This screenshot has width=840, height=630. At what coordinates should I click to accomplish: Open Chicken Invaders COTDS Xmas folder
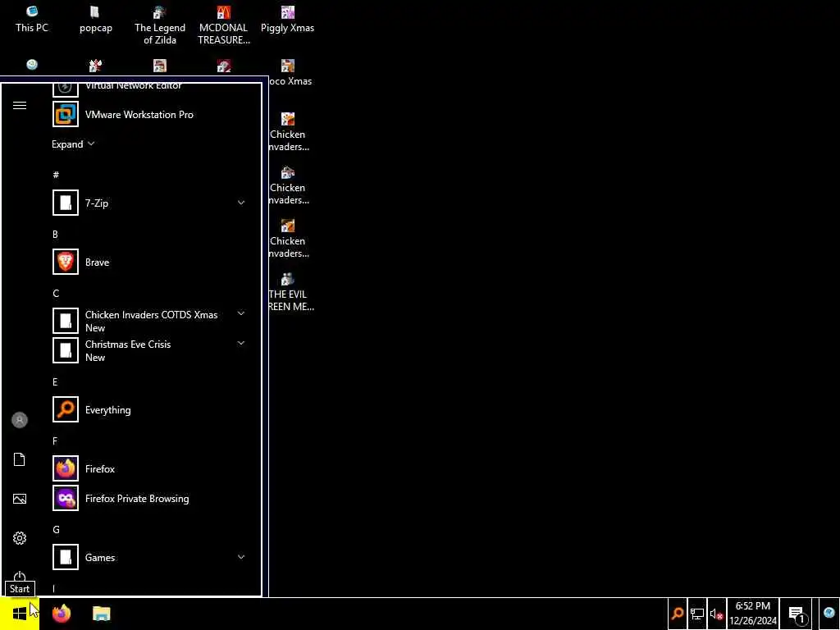pyautogui.click(x=150, y=321)
